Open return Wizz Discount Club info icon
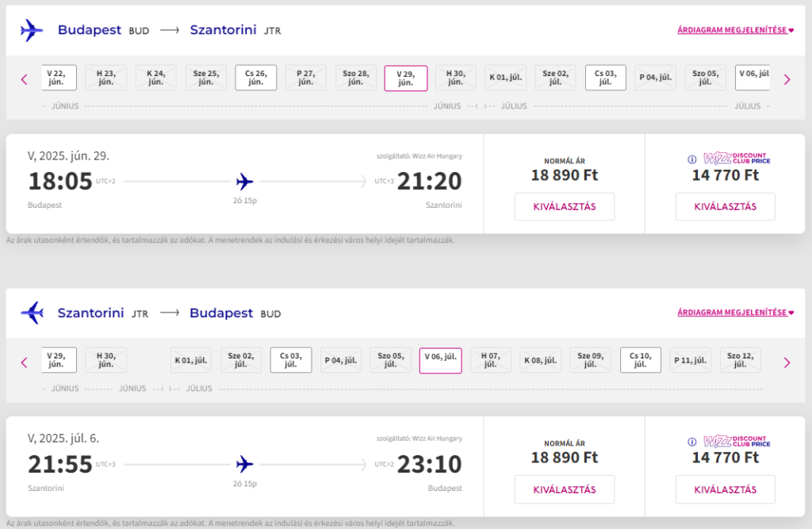The image size is (812, 529). pos(691,442)
